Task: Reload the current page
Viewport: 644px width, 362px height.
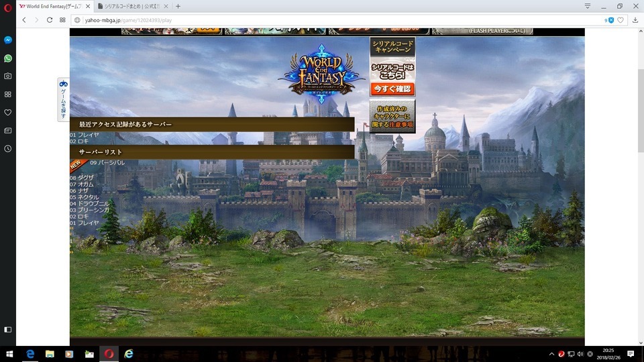Action: tap(50, 20)
